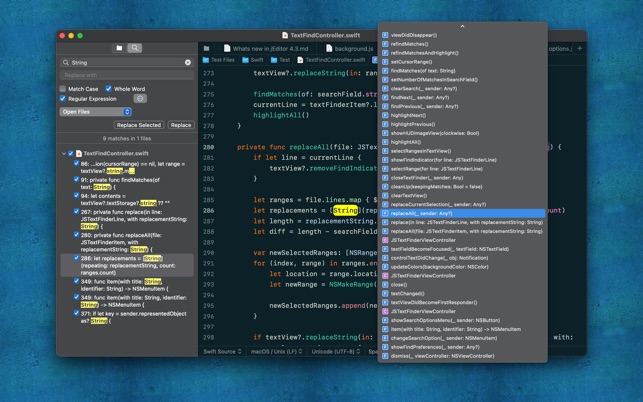This screenshot has height=402, width=643.
Task: Click the Replace with text field
Action: point(126,75)
